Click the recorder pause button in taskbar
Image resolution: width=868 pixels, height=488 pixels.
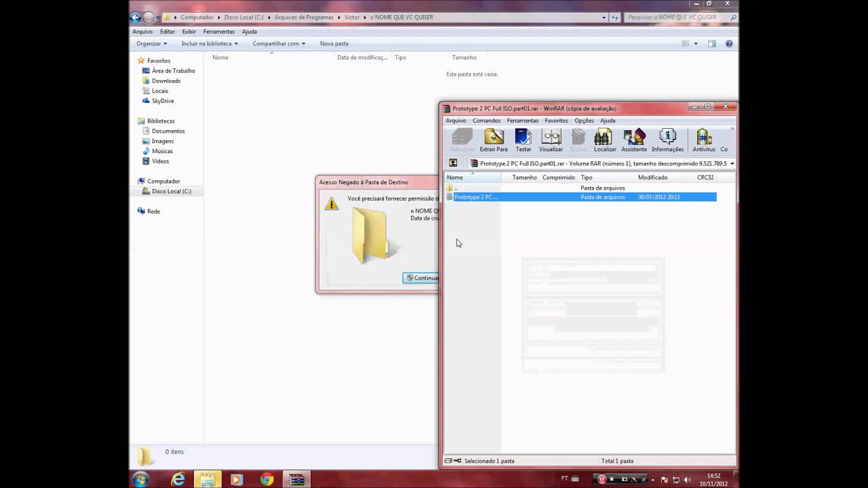pos(601,479)
